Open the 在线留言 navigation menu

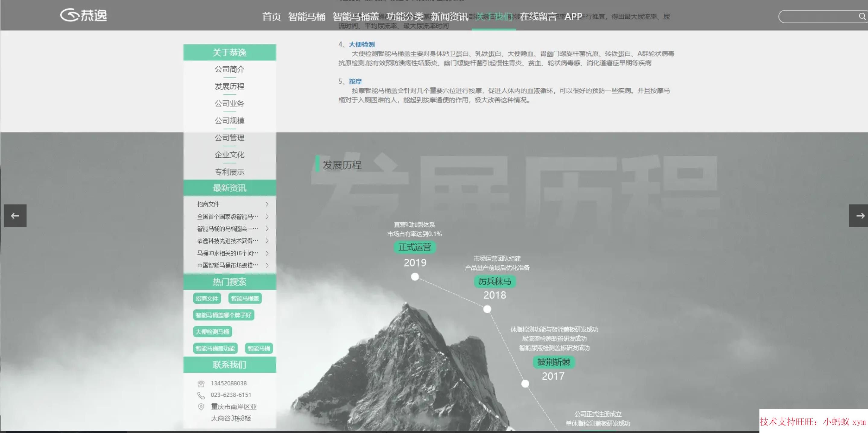(x=538, y=16)
